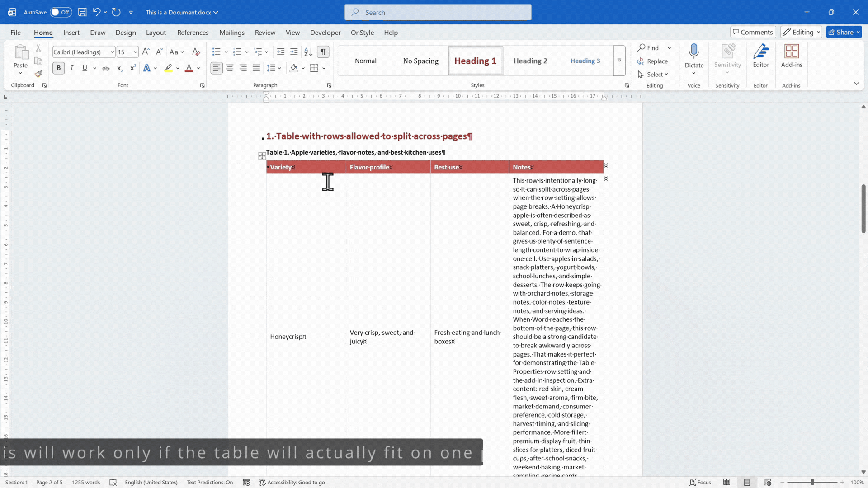Collapse the ribbon with the chevron
The image size is (868, 488).
856,84
